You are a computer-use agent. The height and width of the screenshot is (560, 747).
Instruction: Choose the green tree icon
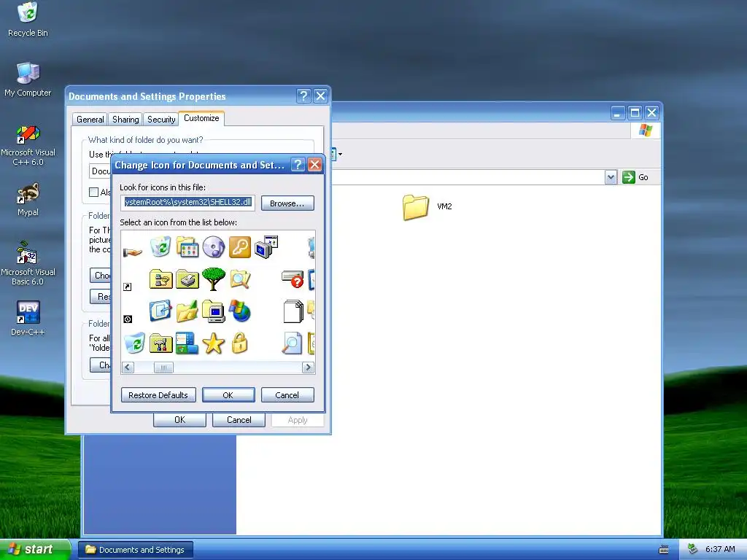pyautogui.click(x=214, y=279)
